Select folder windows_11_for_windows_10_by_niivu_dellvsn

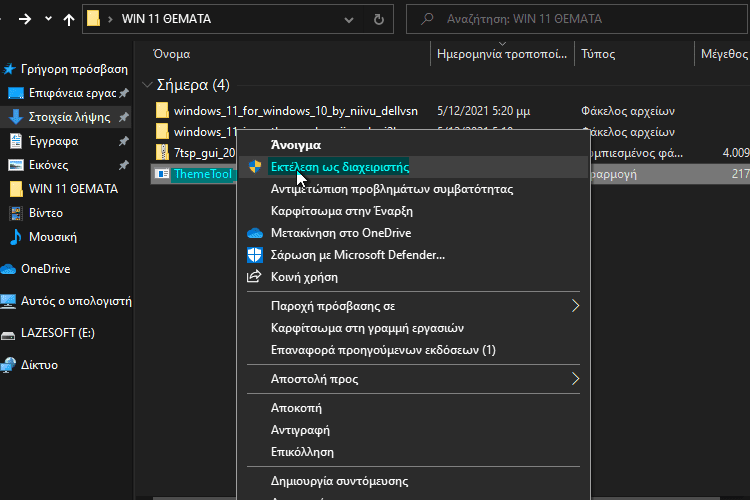click(296, 111)
